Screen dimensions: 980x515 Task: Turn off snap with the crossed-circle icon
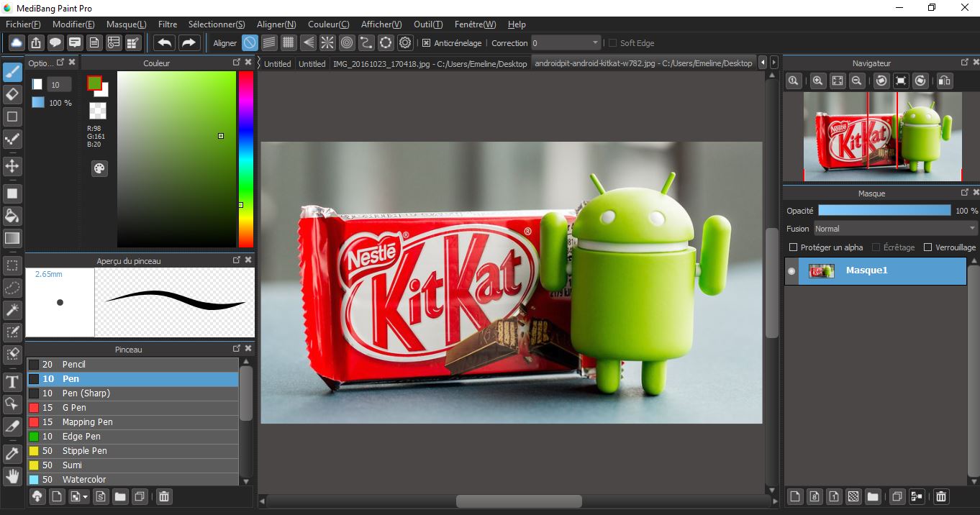click(250, 42)
